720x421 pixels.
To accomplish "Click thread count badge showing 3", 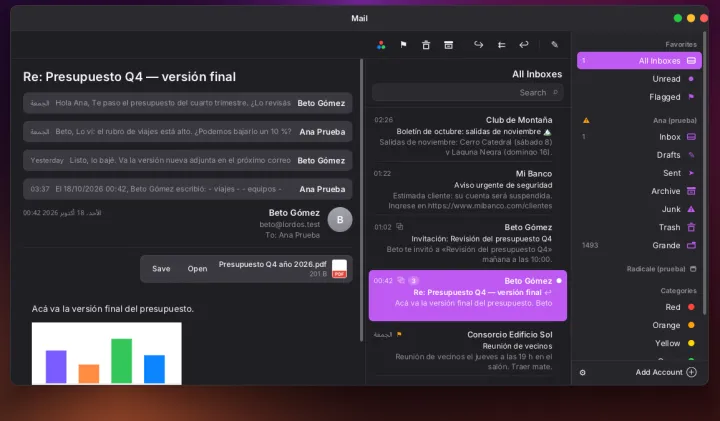I will tap(413, 281).
